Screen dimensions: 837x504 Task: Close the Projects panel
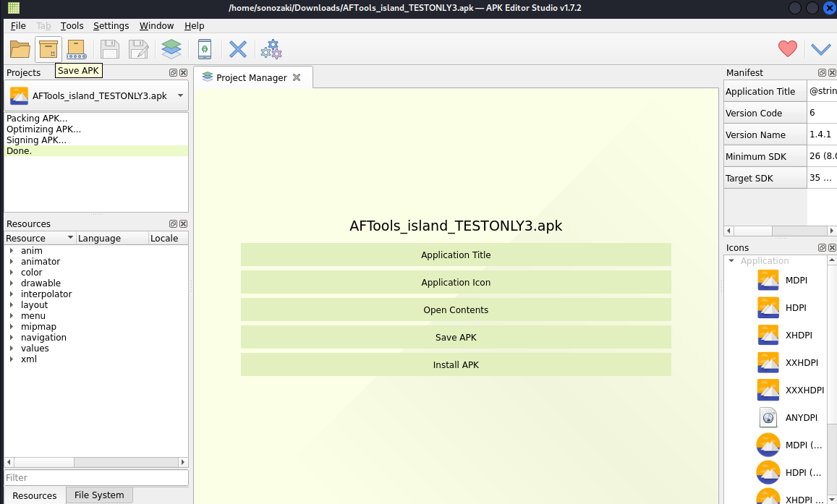tap(183, 72)
